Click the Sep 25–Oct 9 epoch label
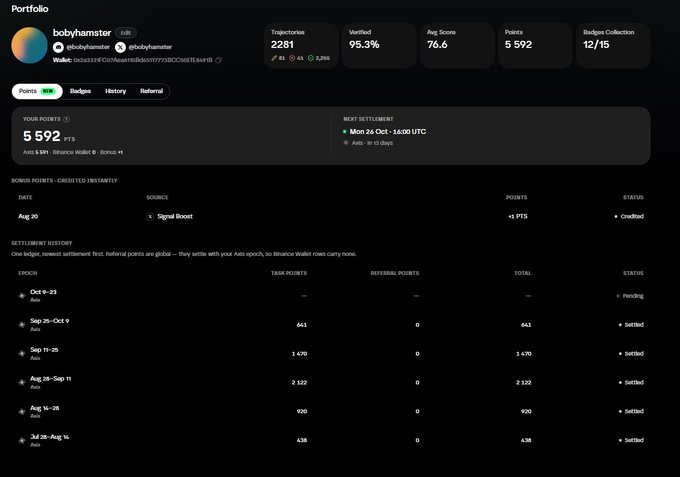Screen dimensions: 680x477 point(49,321)
